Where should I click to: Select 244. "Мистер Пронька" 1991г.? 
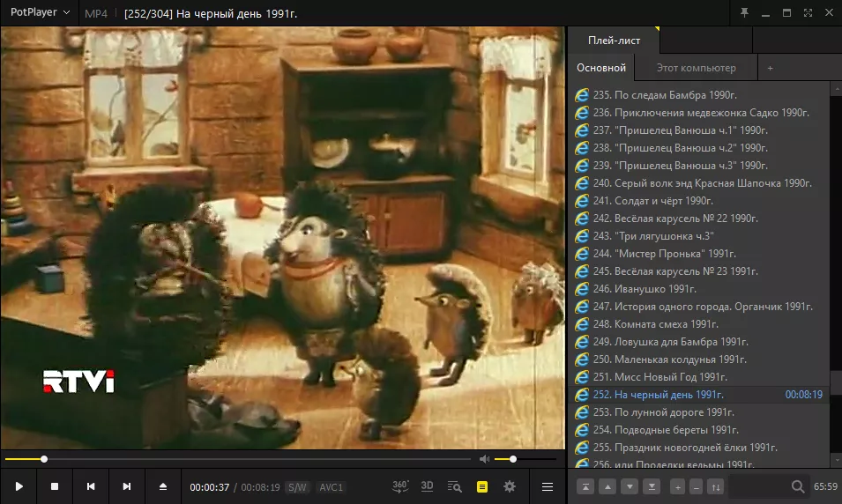point(699,254)
